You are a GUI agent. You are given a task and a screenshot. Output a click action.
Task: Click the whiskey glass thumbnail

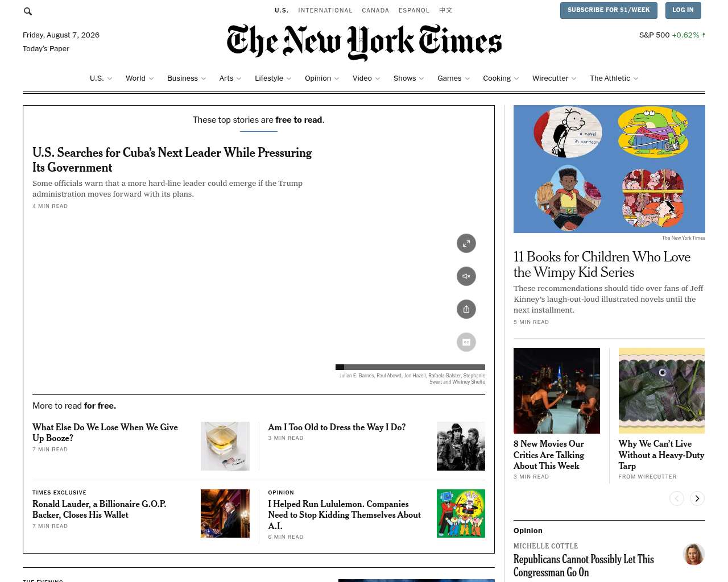(225, 446)
